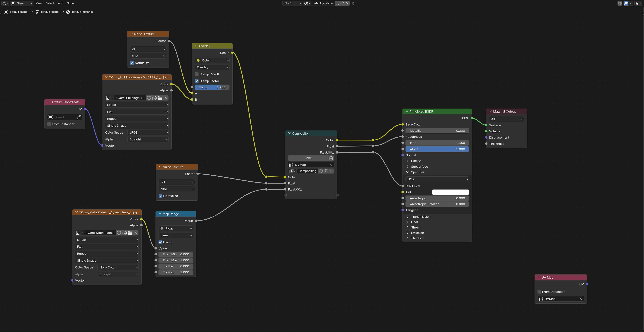Click eyedropper in Texture Coordinate Object field
Image resolution: width=644 pixels, height=332 pixels.
pyautogui.click(x=78, y=117)
